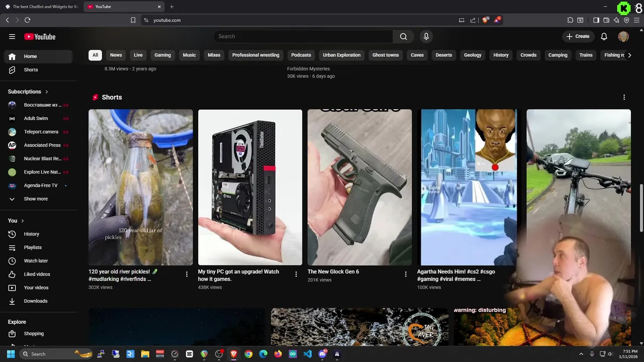Open options for river pickles short
The height and width of the screenshot is (362, 644).
(x=187, y=274)
